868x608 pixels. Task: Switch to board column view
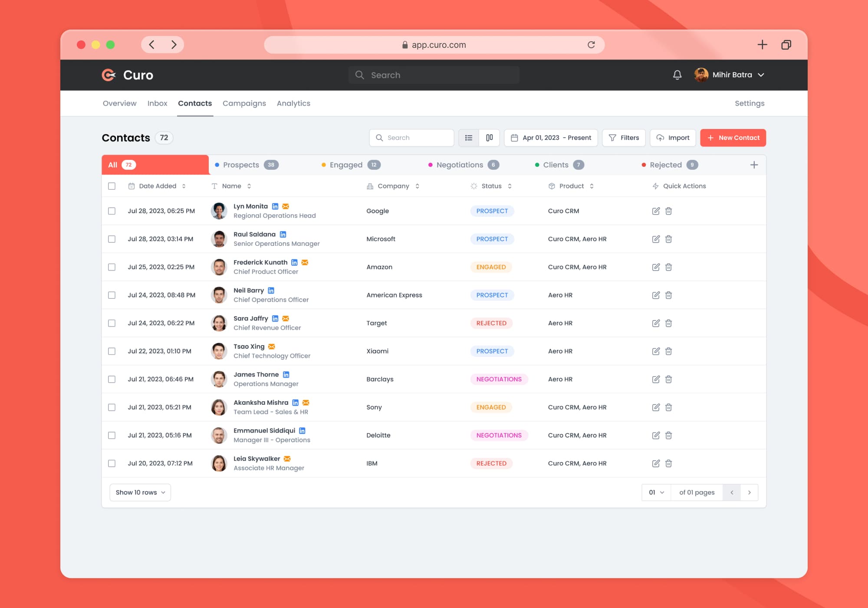click(490, 138)
